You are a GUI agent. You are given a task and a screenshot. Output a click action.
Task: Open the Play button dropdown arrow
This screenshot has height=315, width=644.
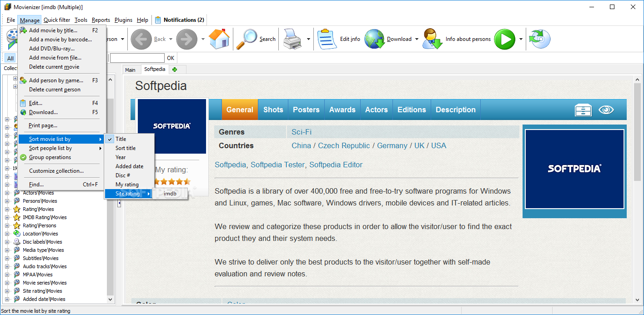coord(521,39)
